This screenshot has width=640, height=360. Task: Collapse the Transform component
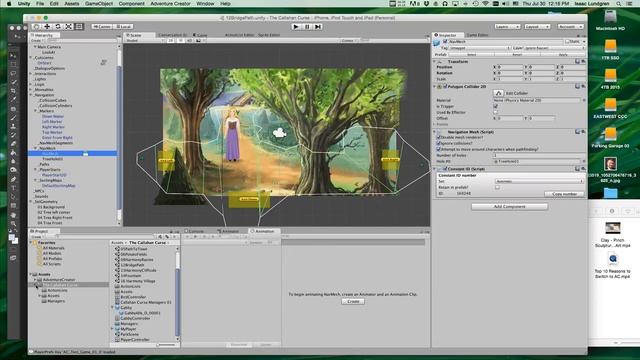[435, 62]
